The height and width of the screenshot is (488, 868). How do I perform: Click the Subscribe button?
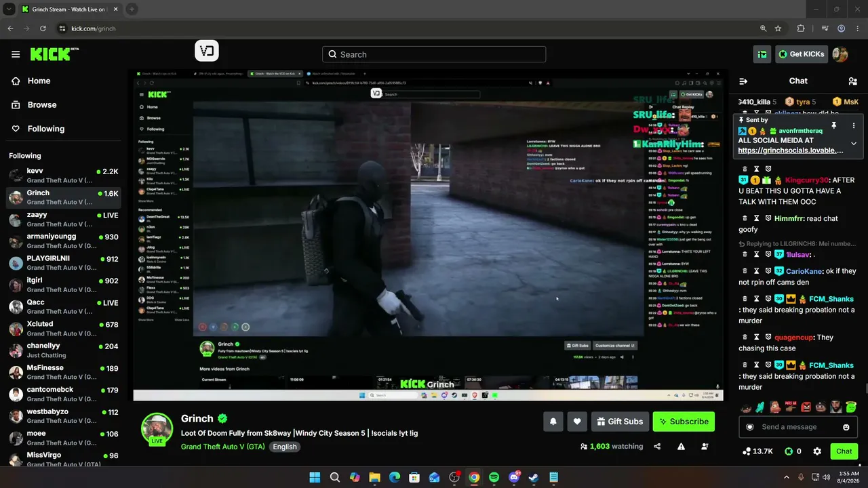click(x=684, y=422)
